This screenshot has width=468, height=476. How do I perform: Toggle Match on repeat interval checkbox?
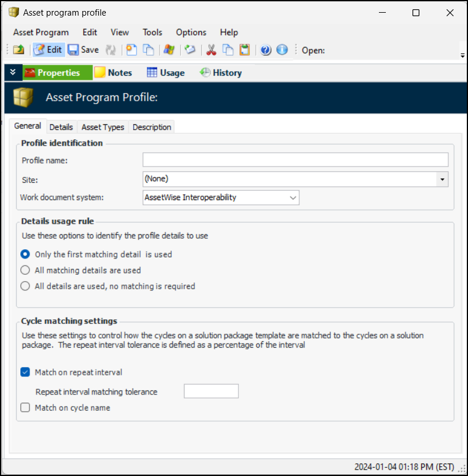[25, 372]
